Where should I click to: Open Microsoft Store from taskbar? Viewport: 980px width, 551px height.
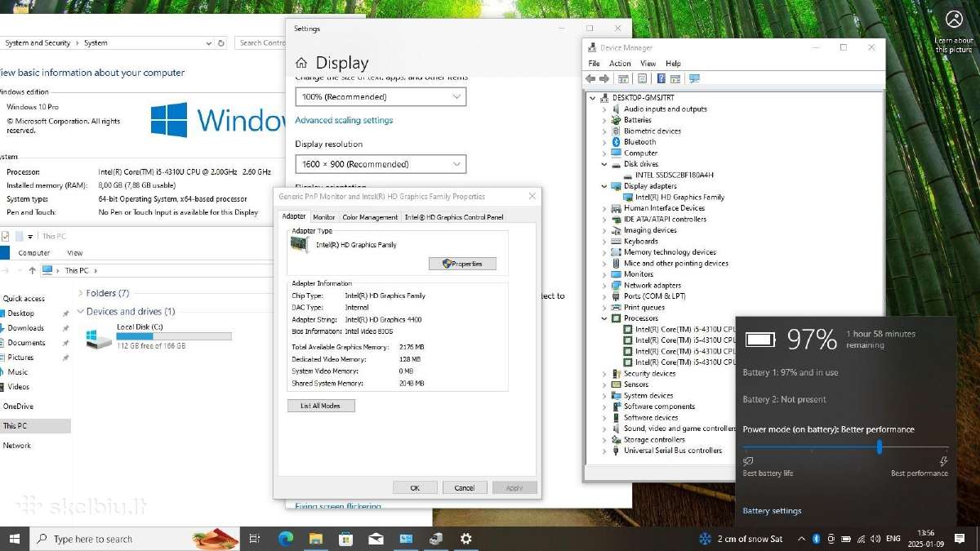coord(345,539)
